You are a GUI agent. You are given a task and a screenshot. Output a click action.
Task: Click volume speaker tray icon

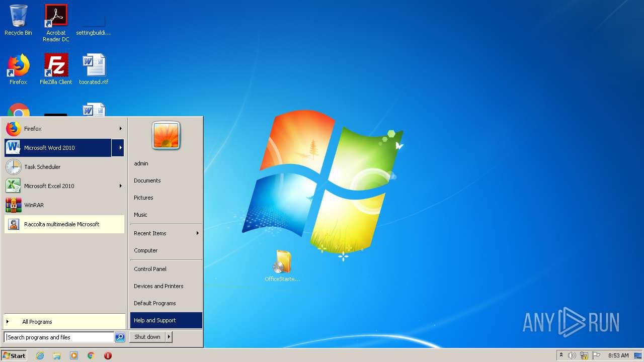572,355
